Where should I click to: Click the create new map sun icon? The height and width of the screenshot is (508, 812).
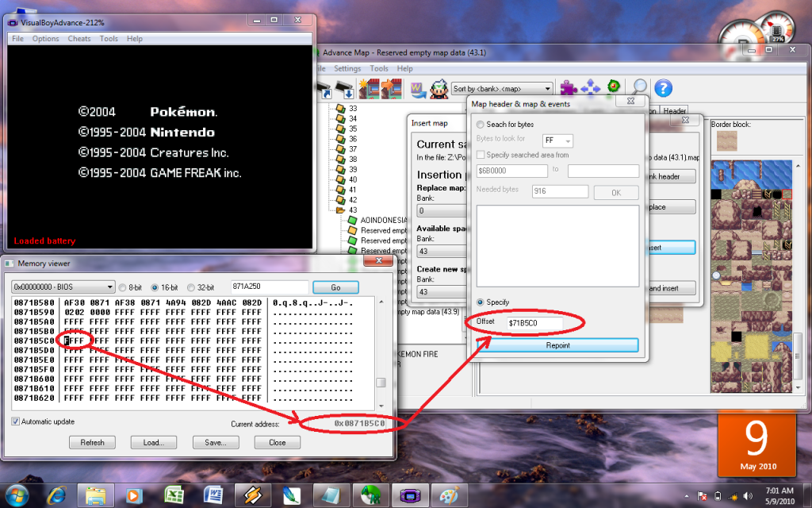pyautogui.click(x=369, y=89)
